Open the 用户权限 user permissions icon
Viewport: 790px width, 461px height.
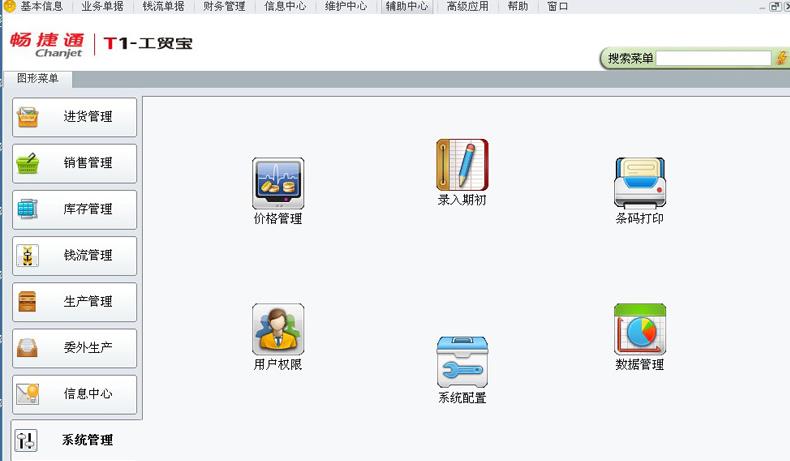[x=277, y=330]
